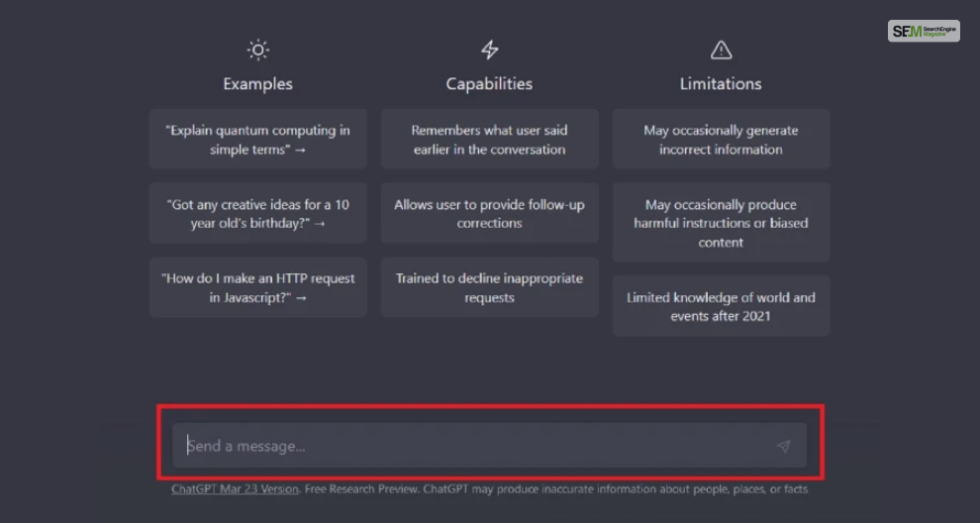Click "May occasionally generate incorrect information" card
This screenshot has height=523, width=980.
pyautogui.click(x=721, y=140)
